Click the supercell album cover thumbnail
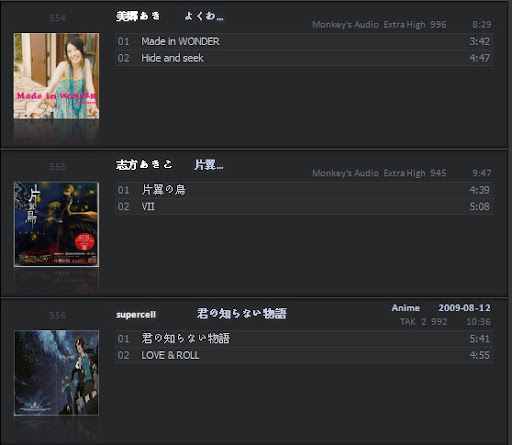The width and height of the screenshot is (512, 445). [56, 373]
